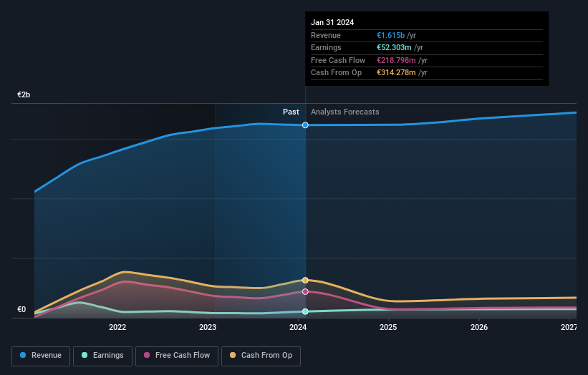Select the Earnings marker at 2024
This screenshot has width=588, height=375.
point(305,311)
